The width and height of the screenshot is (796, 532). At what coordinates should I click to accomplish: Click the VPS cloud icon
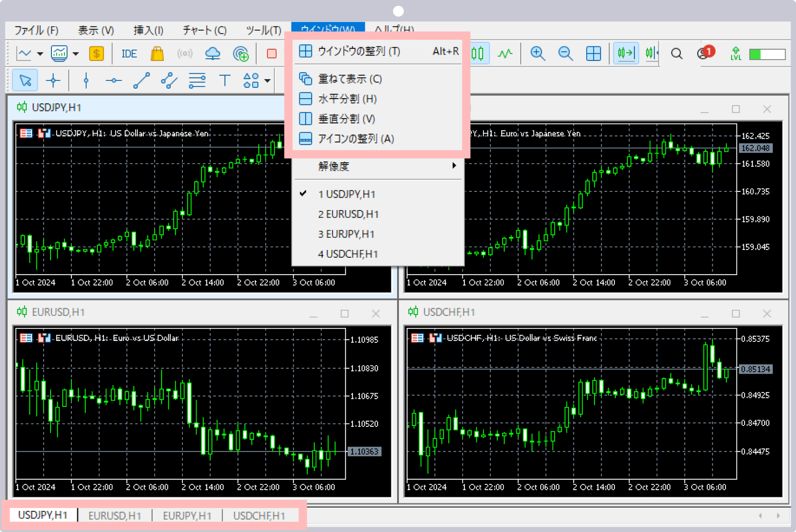213,54
